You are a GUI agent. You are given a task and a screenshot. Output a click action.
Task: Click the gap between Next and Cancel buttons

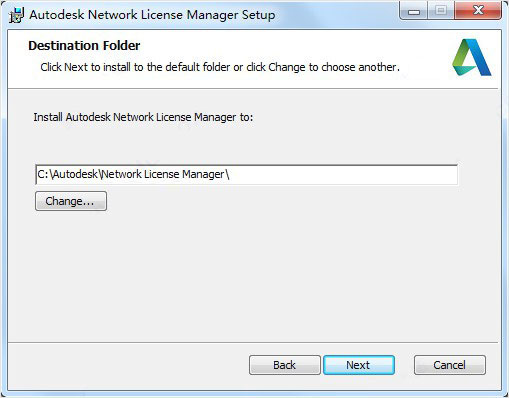point(404,365)
